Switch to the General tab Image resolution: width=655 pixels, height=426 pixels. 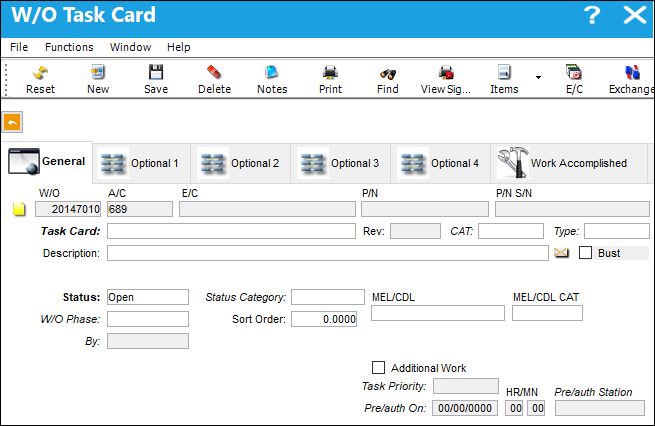click(x=47, y=162)
